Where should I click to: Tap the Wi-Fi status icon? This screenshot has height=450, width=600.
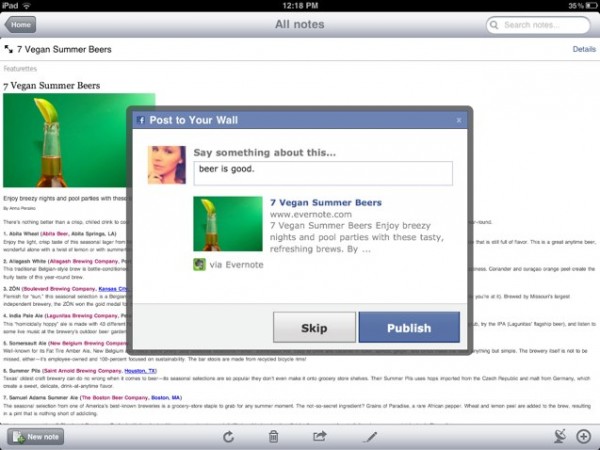pyautogui.click(x=26, y=5)
